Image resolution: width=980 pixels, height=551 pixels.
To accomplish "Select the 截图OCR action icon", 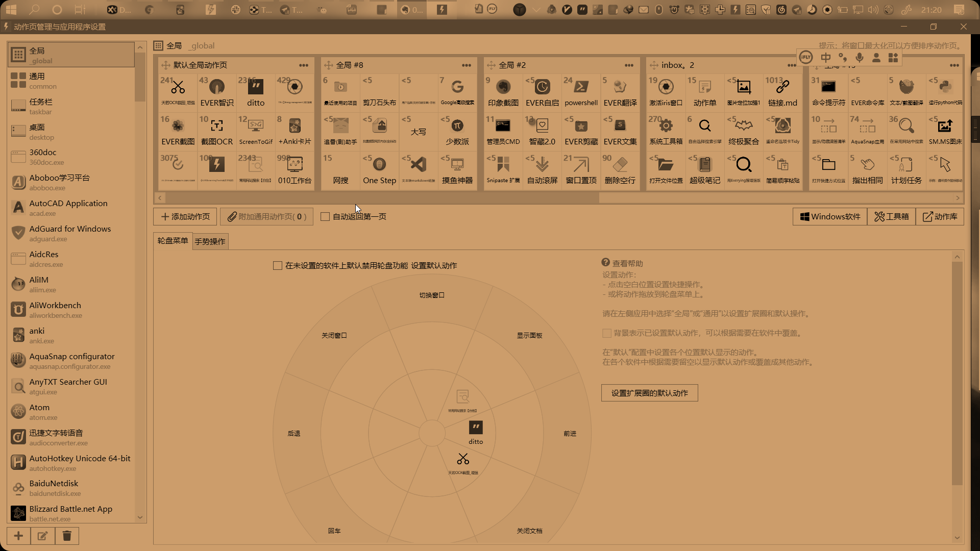I will point(217,126).
